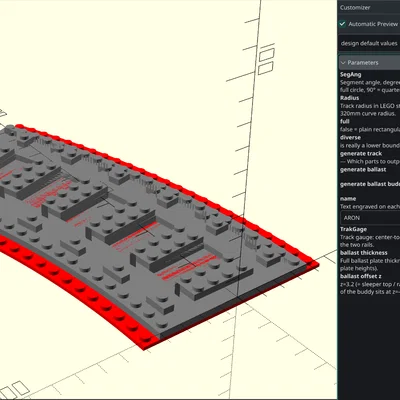Select the 'full' parameter label

tap(345, 122)
